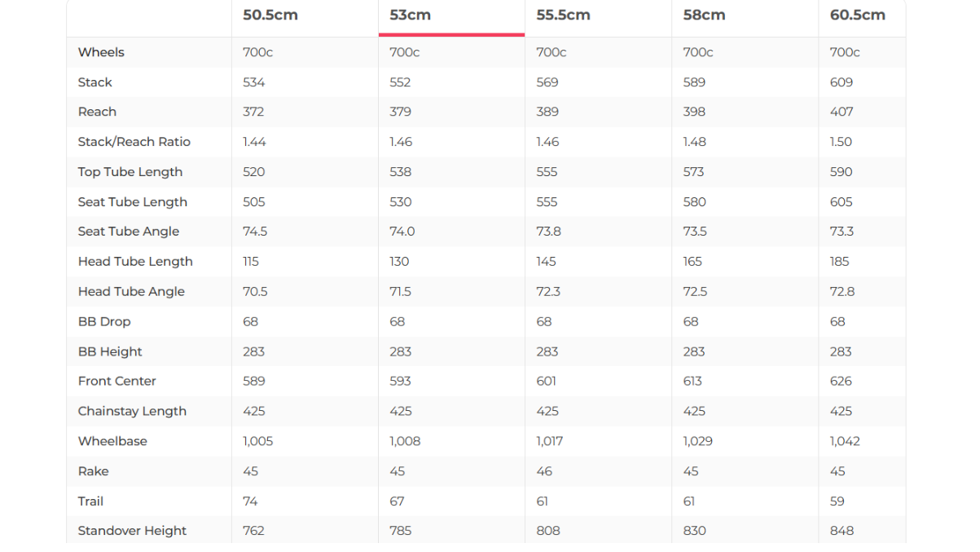Viewport: 980px width, 552px height.
Task: Select the Head Tube Length row label
Action: 135,262
